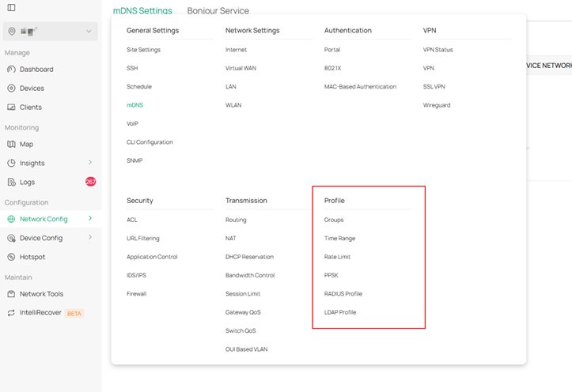Image resolution: width=572 pixels, height=392 pixels.
Task: Open SNMP settings
Action: [x=134, y=160]
